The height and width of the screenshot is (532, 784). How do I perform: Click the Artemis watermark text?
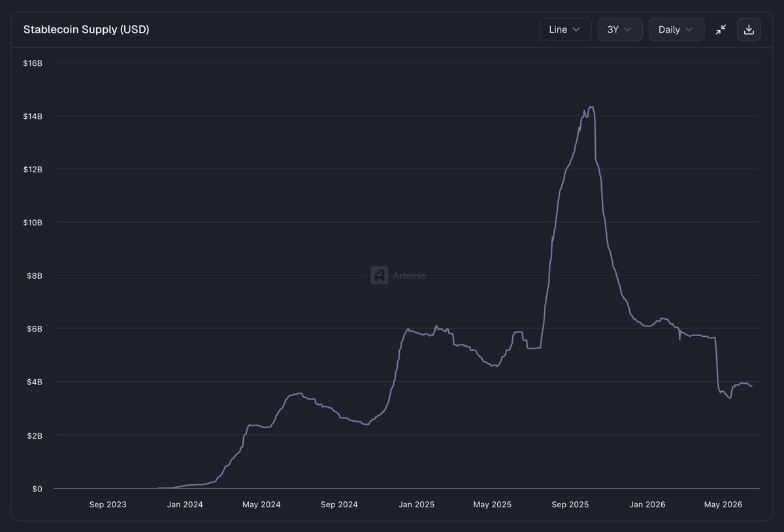pos(409,276)
